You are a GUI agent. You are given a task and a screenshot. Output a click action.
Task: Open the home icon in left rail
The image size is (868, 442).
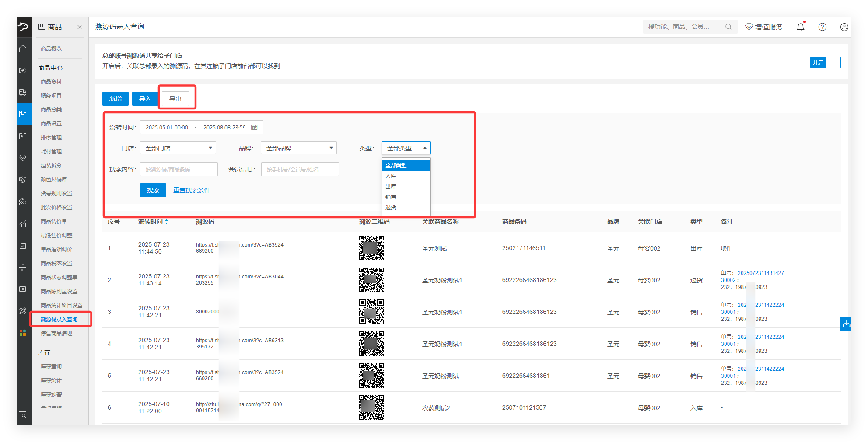23,49
